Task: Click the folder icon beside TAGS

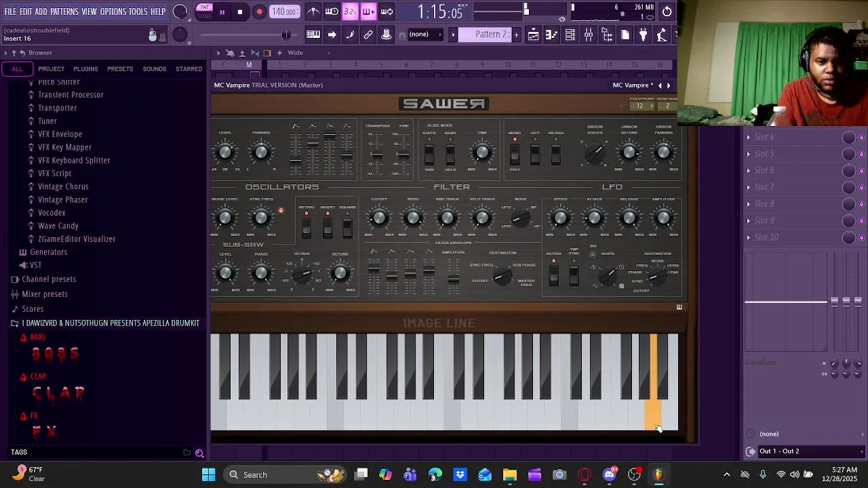Action: 186,453
